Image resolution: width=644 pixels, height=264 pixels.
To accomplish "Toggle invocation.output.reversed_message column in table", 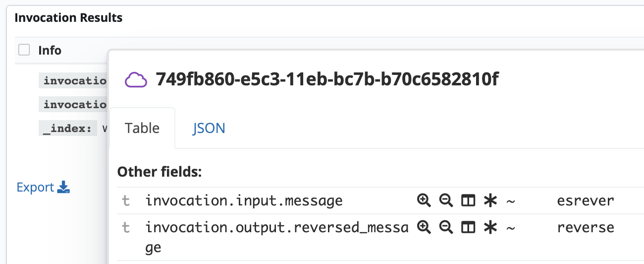I will [468, 227].
